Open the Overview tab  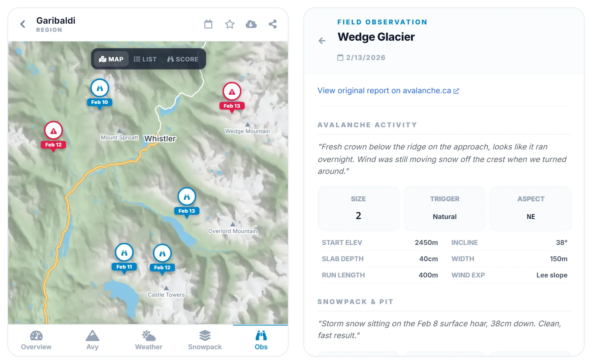(36, 340)
